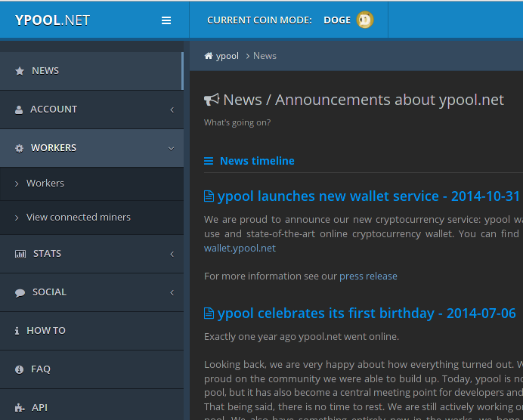Open the HOW TO page
The image size is (523, 420).
point(91,331)
